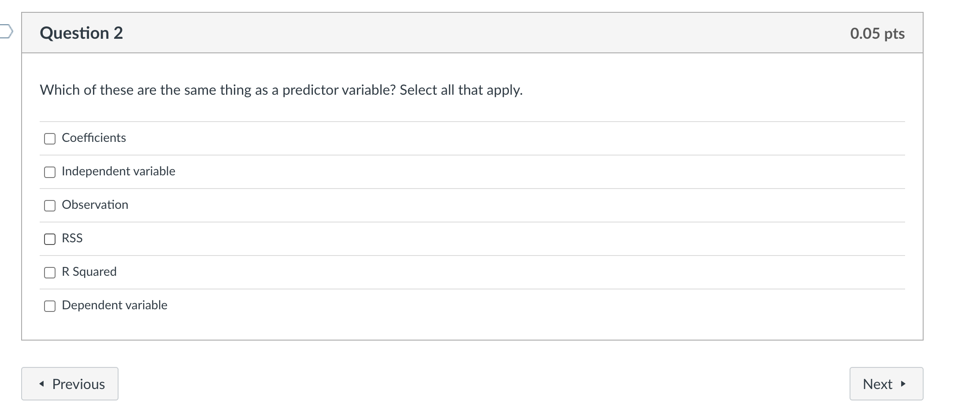Go to the Previous question

(70, 384)
